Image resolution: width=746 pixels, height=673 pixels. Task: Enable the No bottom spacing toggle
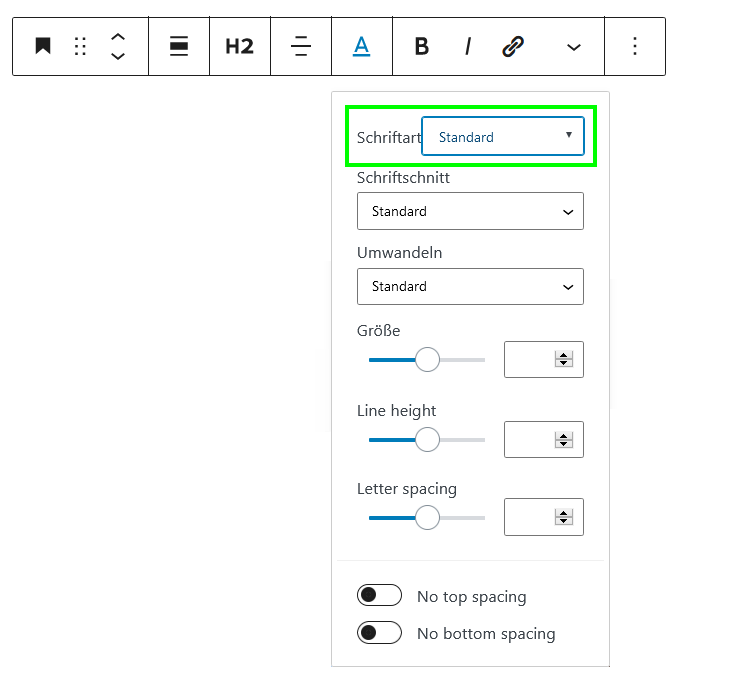(x=379, y=633)
